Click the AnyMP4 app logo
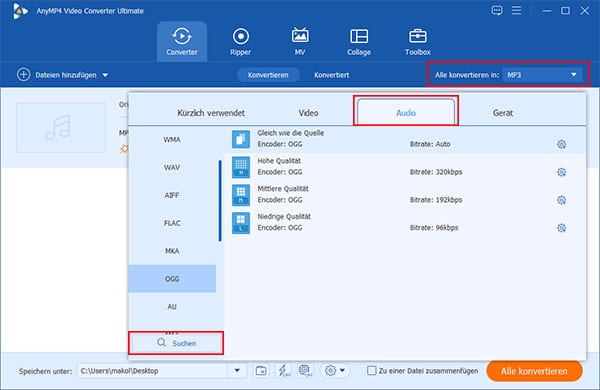This screenshot has width=600, height=390. [20, 11]
